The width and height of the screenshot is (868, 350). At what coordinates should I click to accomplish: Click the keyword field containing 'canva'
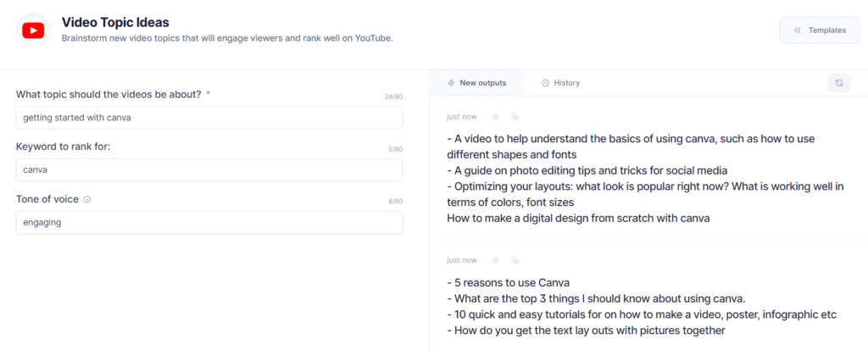(209, 170)
